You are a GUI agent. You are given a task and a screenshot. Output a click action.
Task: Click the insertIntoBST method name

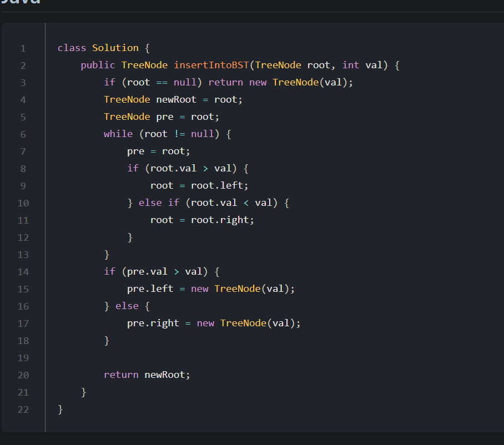coord(211,65)
